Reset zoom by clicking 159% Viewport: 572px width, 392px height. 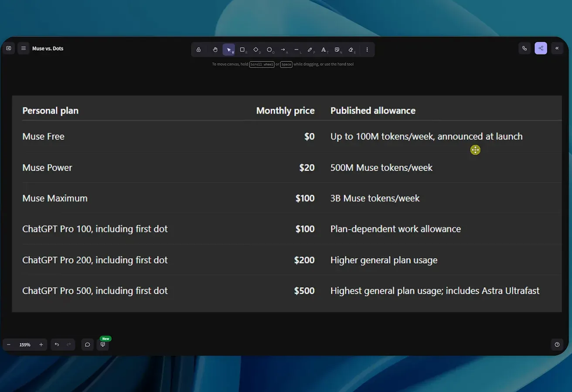click(25, 345)
